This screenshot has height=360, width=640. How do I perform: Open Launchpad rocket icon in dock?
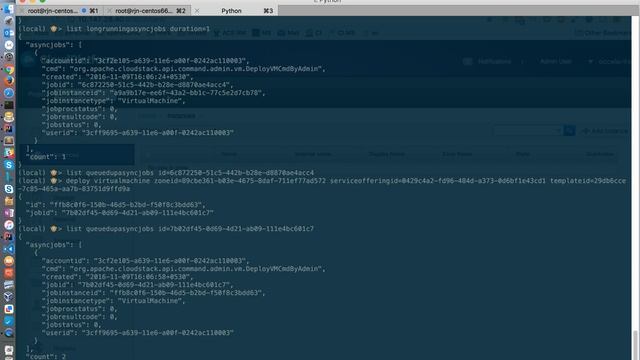[9, 21]
